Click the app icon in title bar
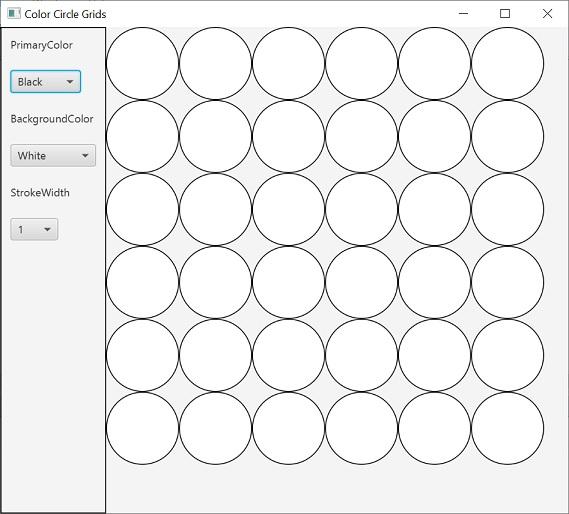Viewport: 569px width, 514px height. point(14,13)
